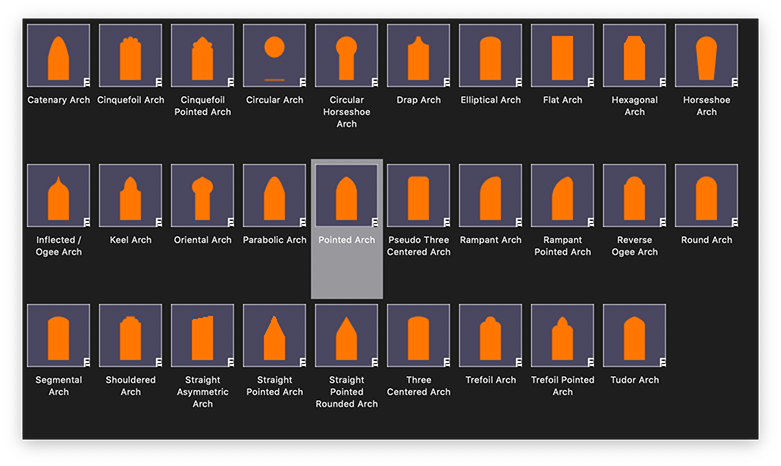Pick the Trefoil Pointed Arch shape
Screen dimensions: 781x466
pos(562,336)
